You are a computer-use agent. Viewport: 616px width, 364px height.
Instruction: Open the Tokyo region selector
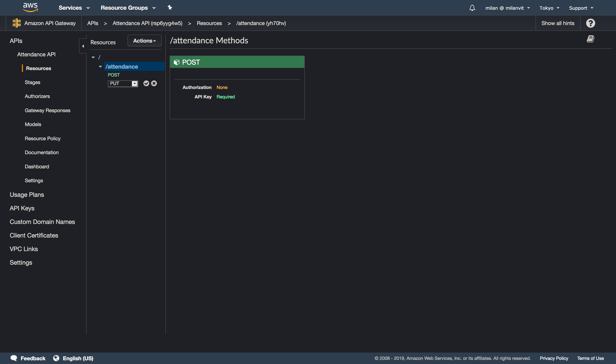549,8
